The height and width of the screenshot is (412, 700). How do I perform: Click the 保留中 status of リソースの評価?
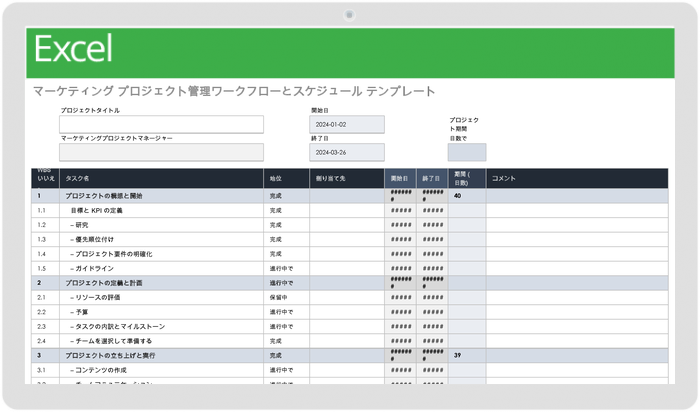[286, 297]
